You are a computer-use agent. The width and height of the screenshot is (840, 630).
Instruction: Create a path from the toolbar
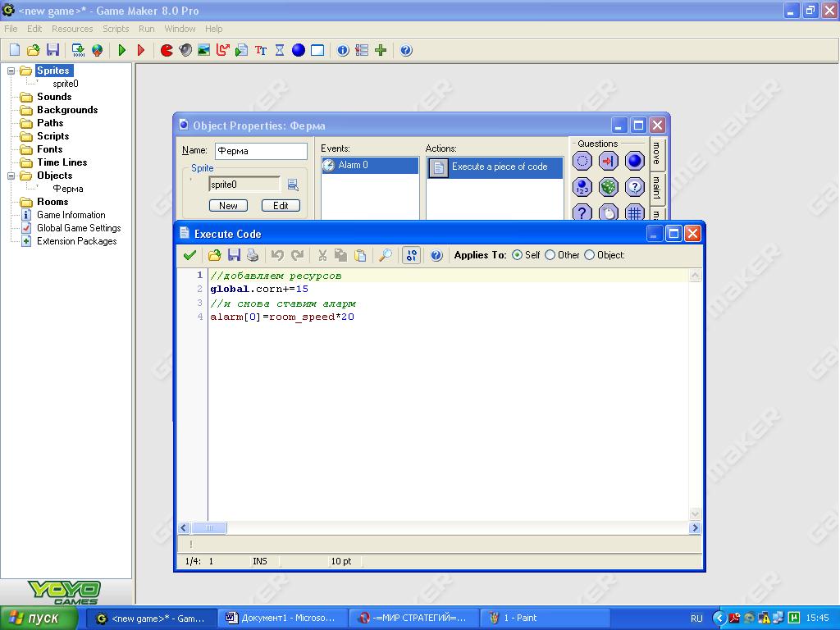(223, 50)
